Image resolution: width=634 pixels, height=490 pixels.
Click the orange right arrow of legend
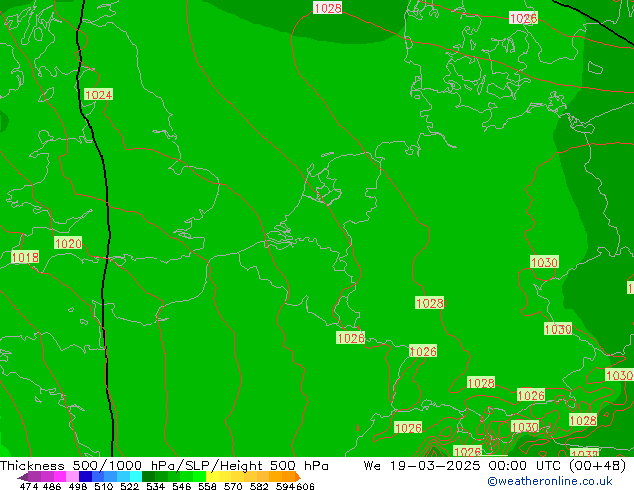coord(298,477)
